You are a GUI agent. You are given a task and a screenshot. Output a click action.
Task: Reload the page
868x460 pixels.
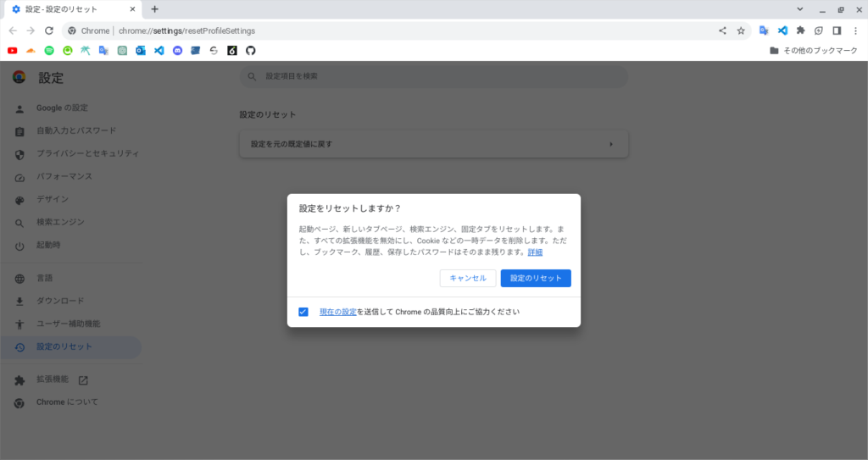49,30
